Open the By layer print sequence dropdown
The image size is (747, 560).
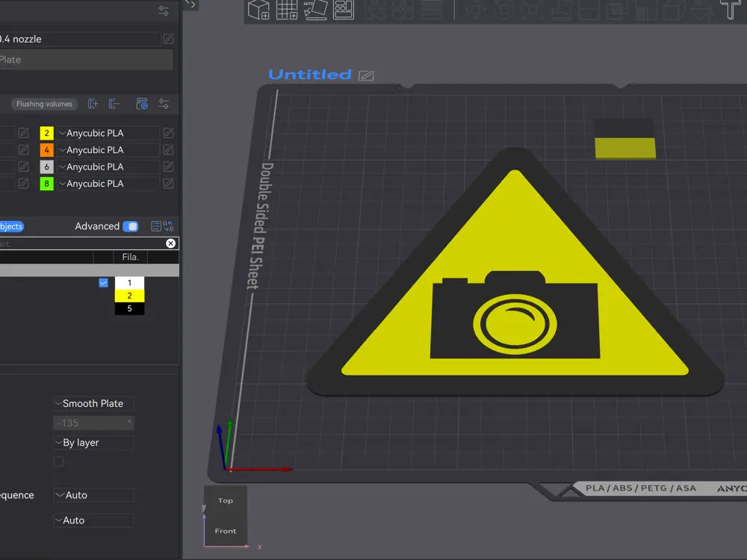tap(93, 442)
